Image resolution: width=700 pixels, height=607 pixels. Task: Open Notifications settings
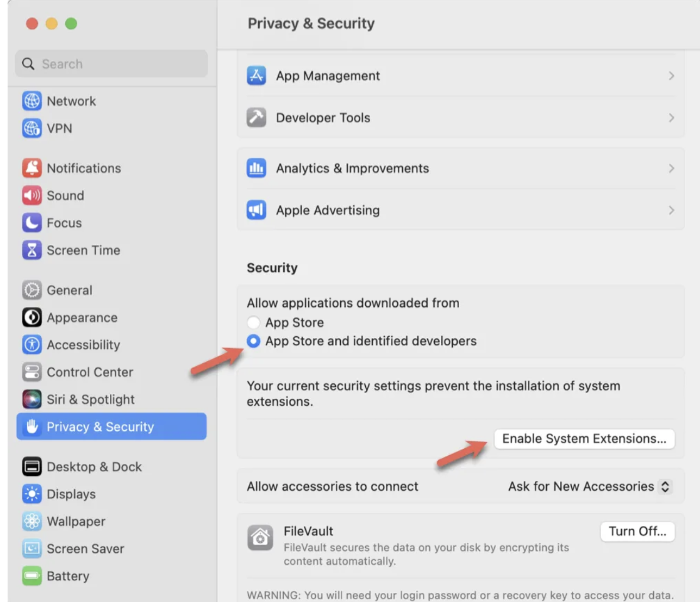click(83, 168)
